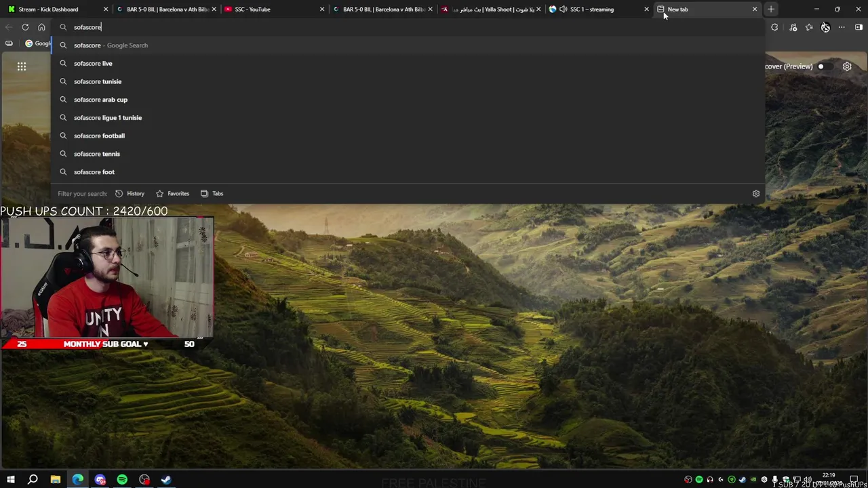Screen dimensions: 868x488
Task: Select the 'sofascore foot' suggestion
Action: 408,172
